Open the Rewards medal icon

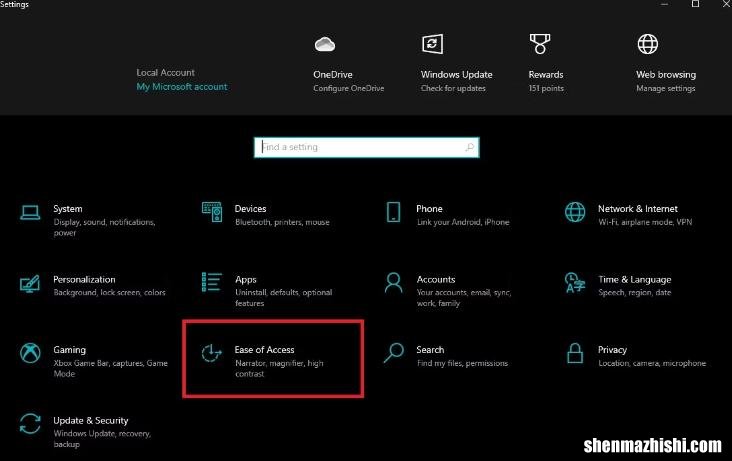pyautogui.click(x=540, y=44)
